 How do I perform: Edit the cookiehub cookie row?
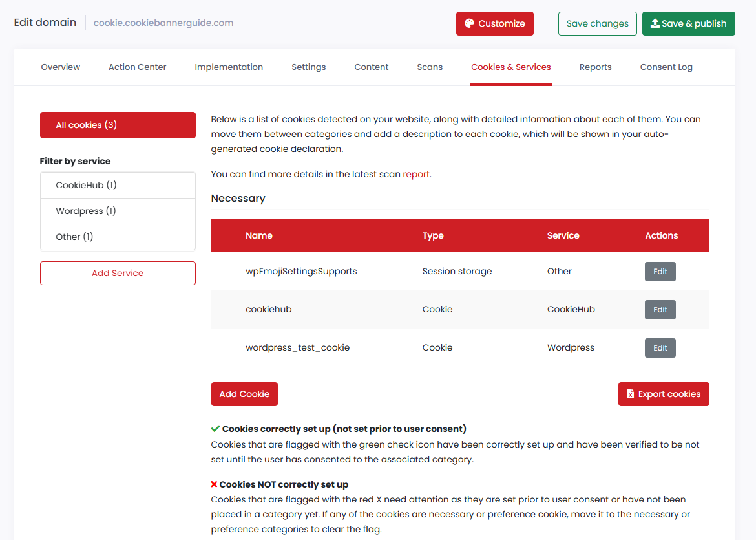660,309
